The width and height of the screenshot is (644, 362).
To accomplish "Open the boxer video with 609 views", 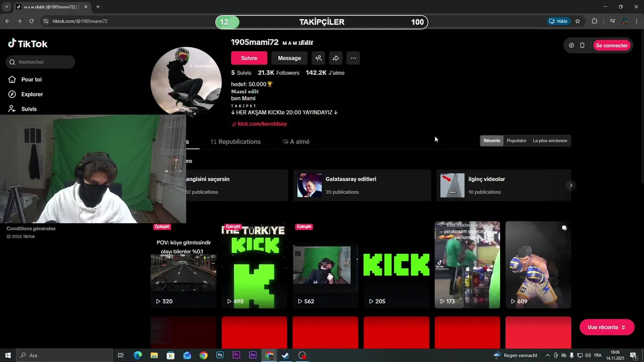I will click(x=538, y=264).
